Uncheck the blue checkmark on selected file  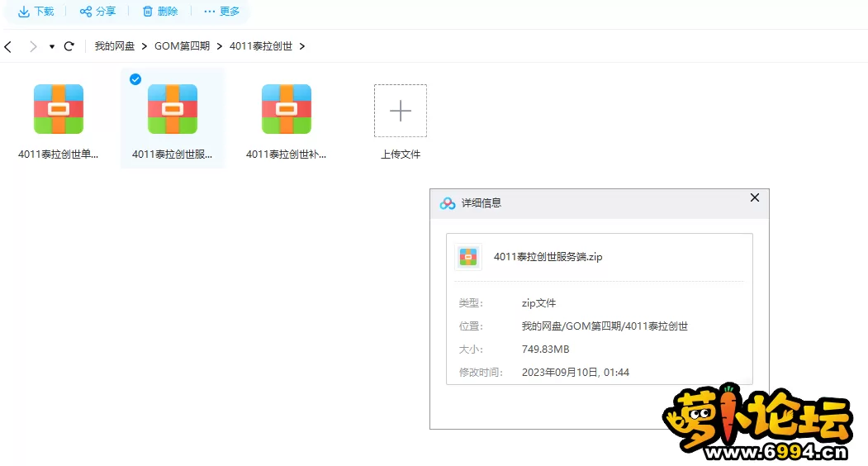[135, 79]
